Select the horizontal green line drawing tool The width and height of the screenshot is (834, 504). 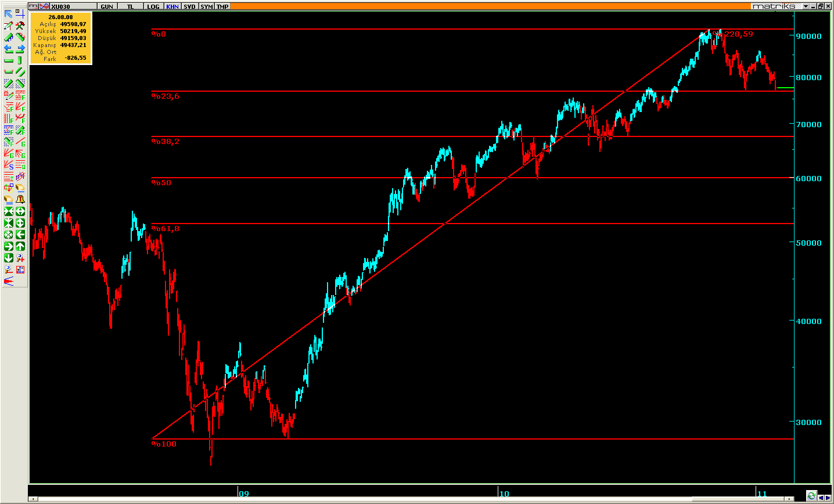pyautogui.click(x=8, y=60)
